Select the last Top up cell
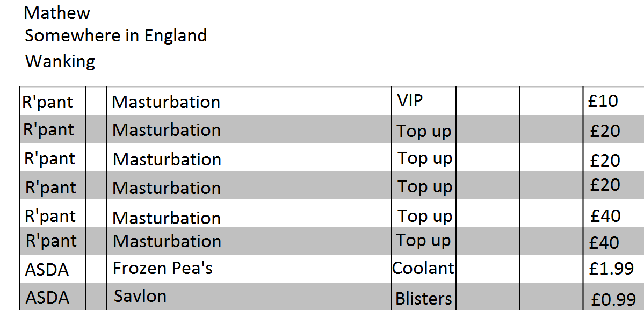The height and width of the screenshot is (310, 644). tap(424, 241)
